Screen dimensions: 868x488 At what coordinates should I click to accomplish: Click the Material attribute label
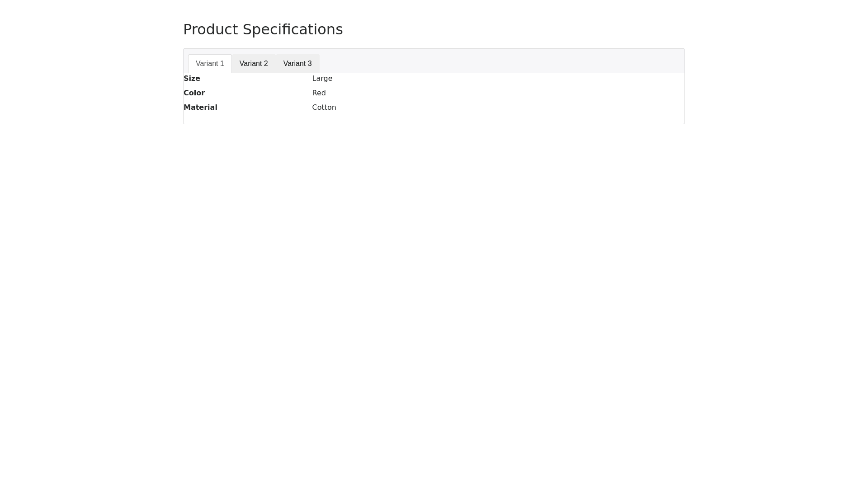point(200,108)
